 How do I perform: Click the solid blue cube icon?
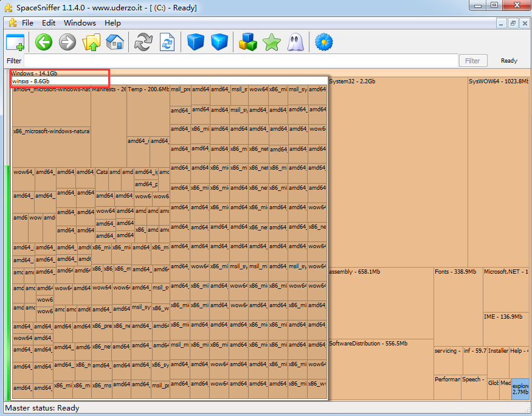(x=195, y=43)
